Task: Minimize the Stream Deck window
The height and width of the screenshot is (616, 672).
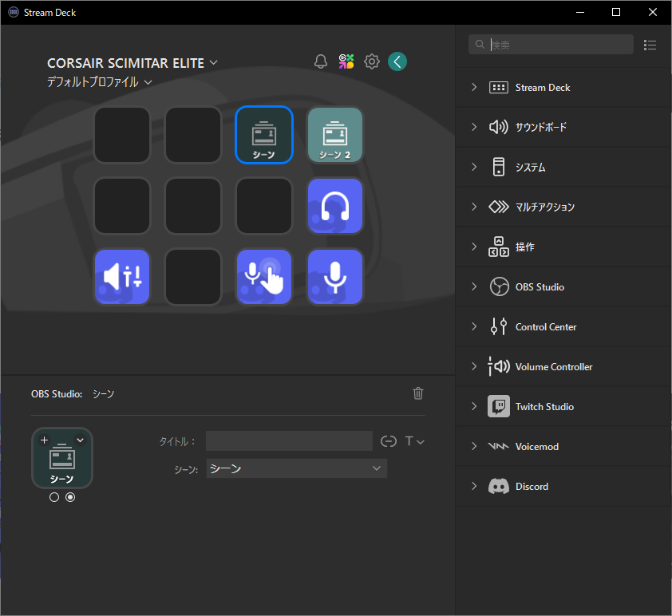Action: (x=580, y=12)
